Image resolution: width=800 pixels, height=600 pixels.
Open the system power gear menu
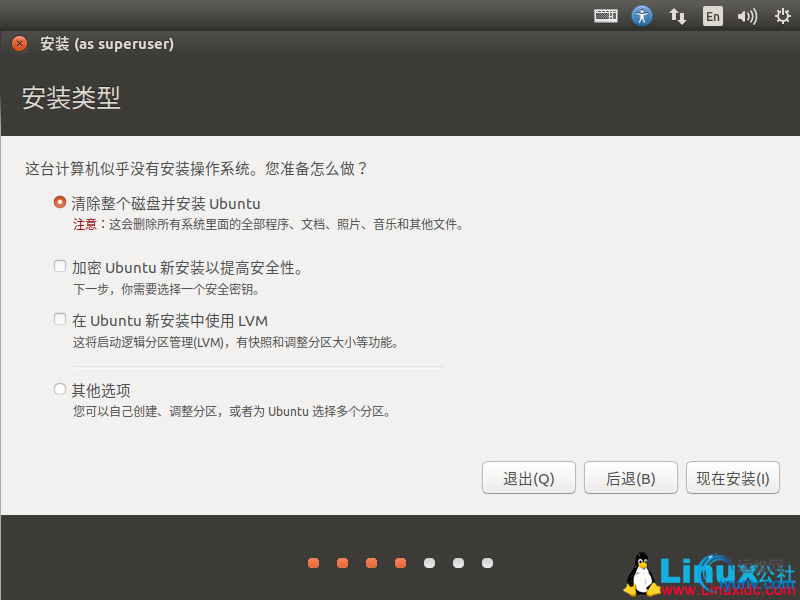coord(783,16)
